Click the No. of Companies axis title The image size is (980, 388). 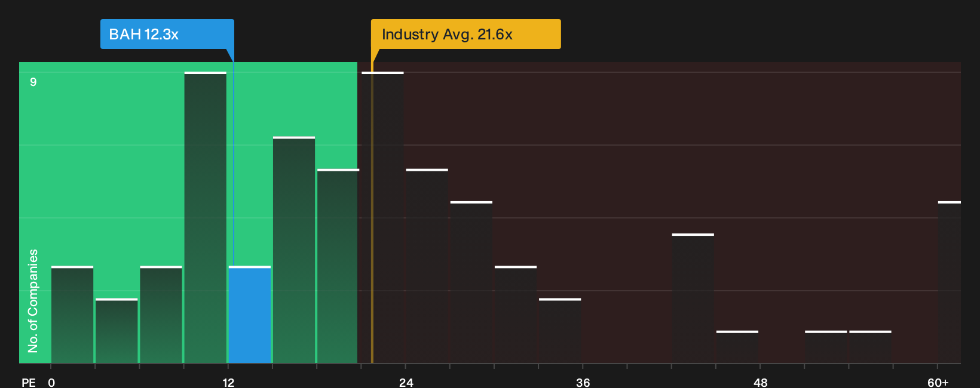click(x=33, y=301)
